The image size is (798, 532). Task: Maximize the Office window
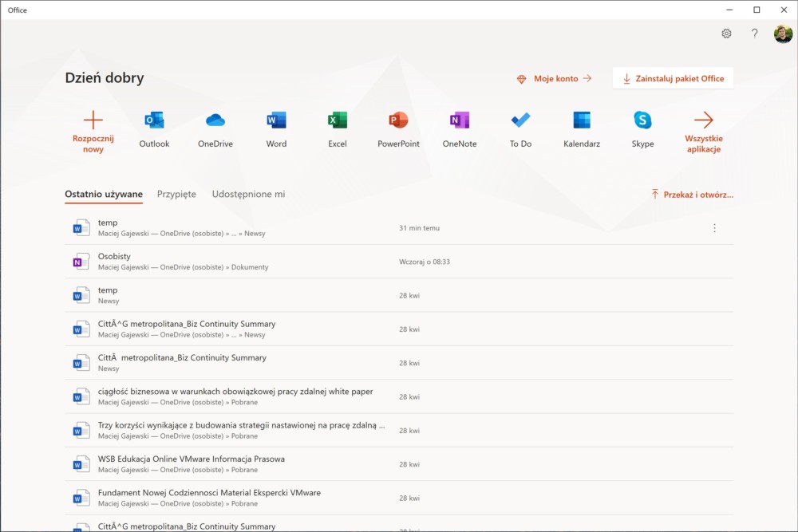757,10
